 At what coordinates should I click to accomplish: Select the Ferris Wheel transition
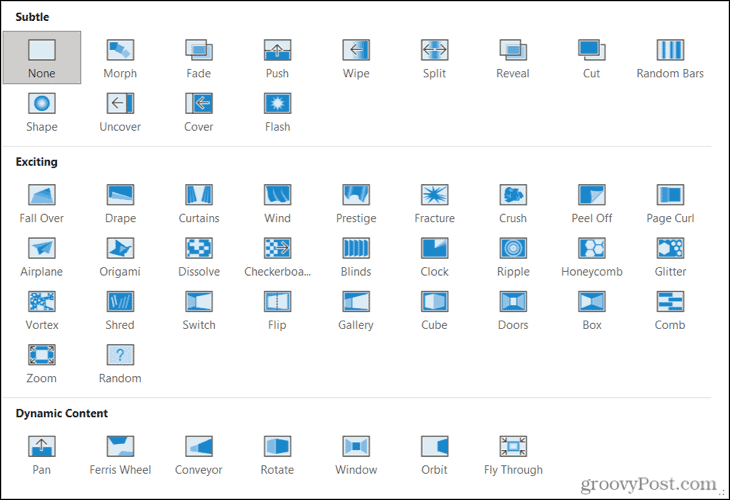point(120,455)
